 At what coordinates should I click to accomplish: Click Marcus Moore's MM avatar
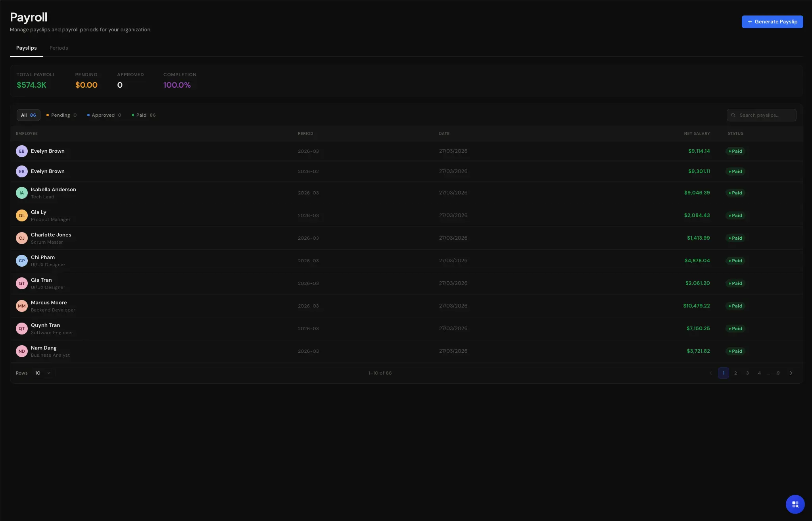(22, 306)
